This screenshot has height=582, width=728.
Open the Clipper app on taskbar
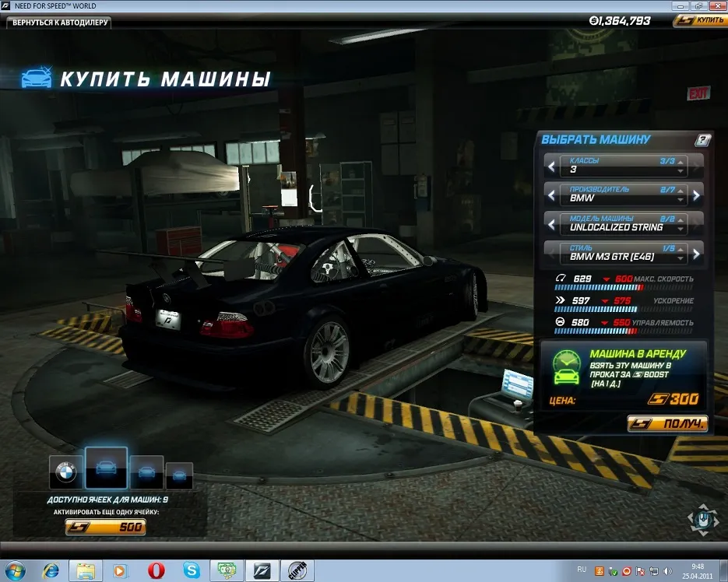pos(297,570)
